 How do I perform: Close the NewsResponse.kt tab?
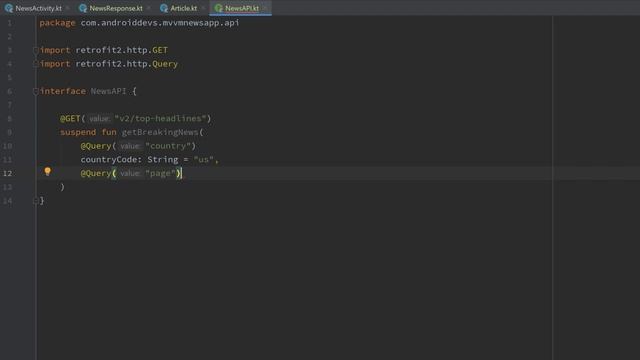click(149, 8)
